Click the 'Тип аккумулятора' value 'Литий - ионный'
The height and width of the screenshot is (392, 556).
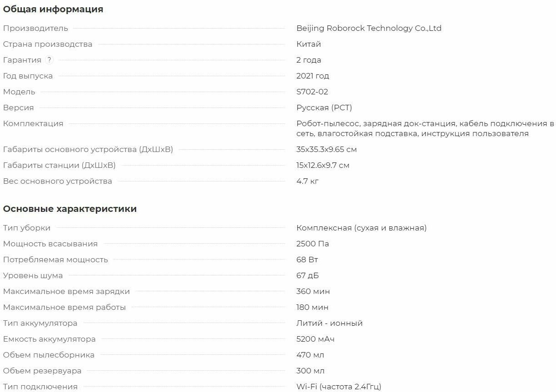tap(330, 323)
